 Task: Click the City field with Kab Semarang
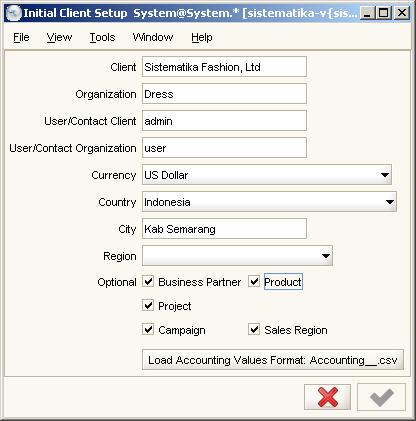[x=224, y=229]
